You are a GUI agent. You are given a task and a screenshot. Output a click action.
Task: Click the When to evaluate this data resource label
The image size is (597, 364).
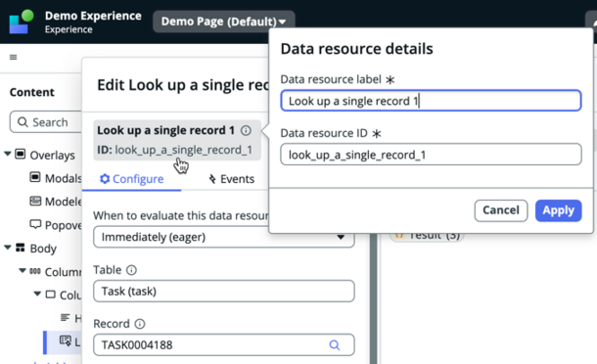[181, 215]
